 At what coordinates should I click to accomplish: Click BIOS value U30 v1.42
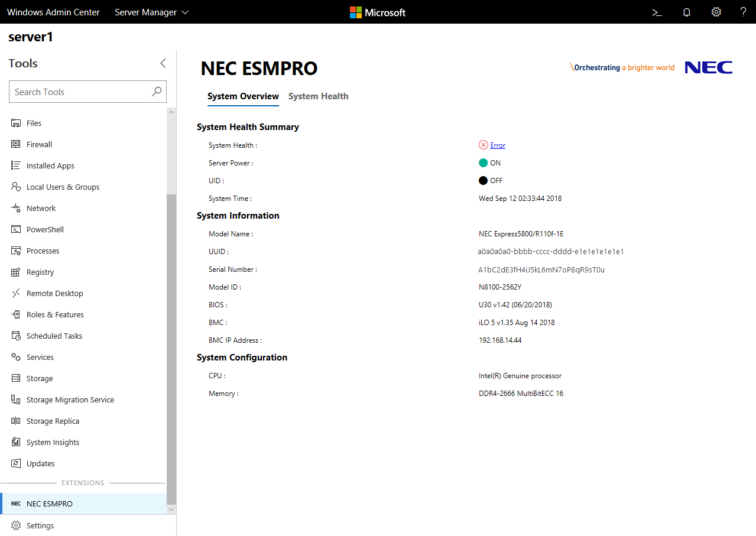click(515, 305)
